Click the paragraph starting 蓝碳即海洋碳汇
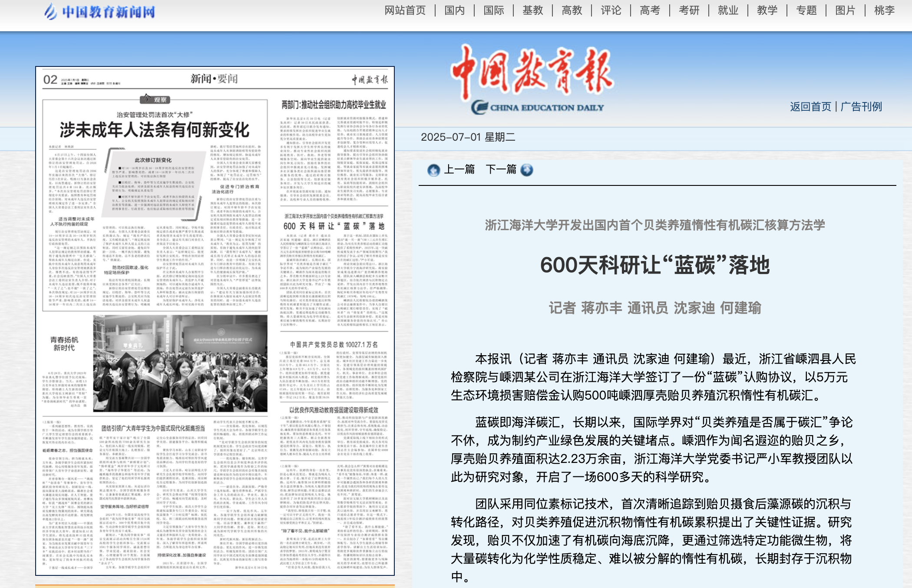This screenshot has width=912, height=588. [651, 449]
